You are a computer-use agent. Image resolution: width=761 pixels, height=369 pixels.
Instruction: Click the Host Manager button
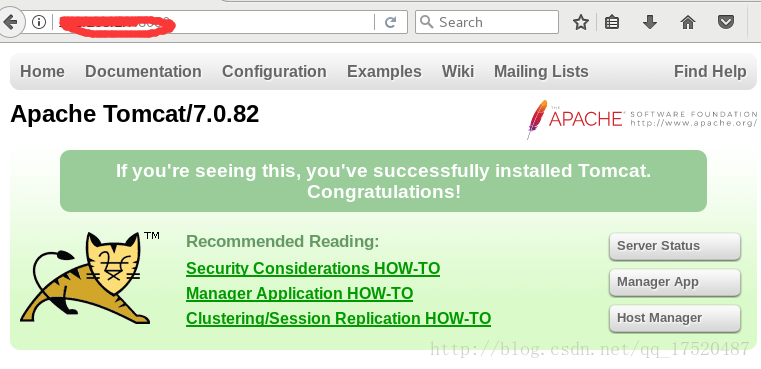tap(675, 318)
